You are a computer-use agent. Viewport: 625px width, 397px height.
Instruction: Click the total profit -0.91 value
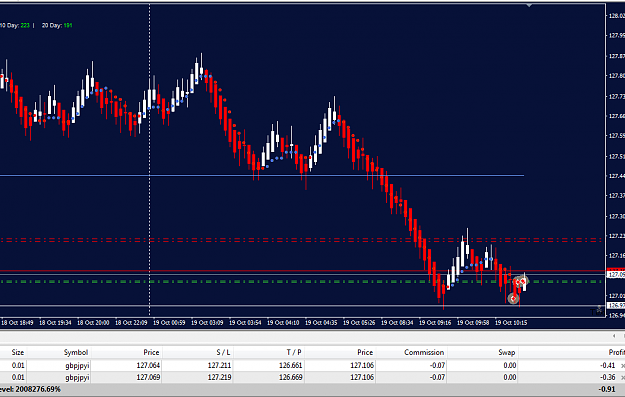[607, 389]
